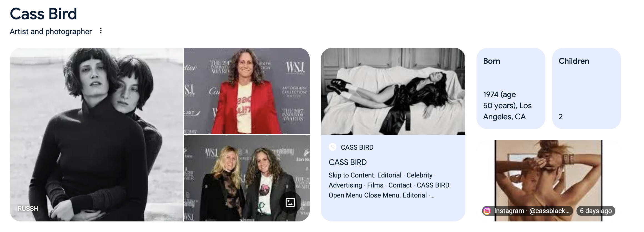The height and width of the screenshot is (232, 644).
Task: Click the 6 days ago badge
Action: pos(596,211)
